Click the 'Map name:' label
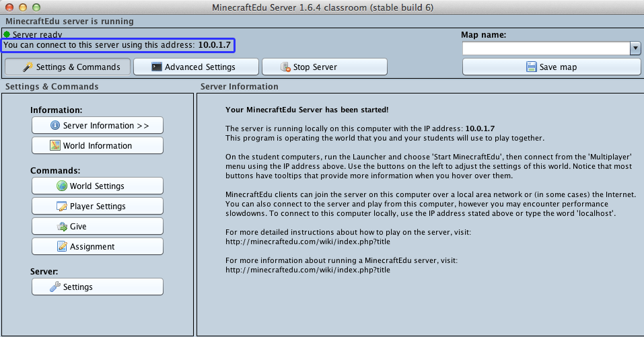Viewport: 644px width, 337px height. (x=483, y=35)
